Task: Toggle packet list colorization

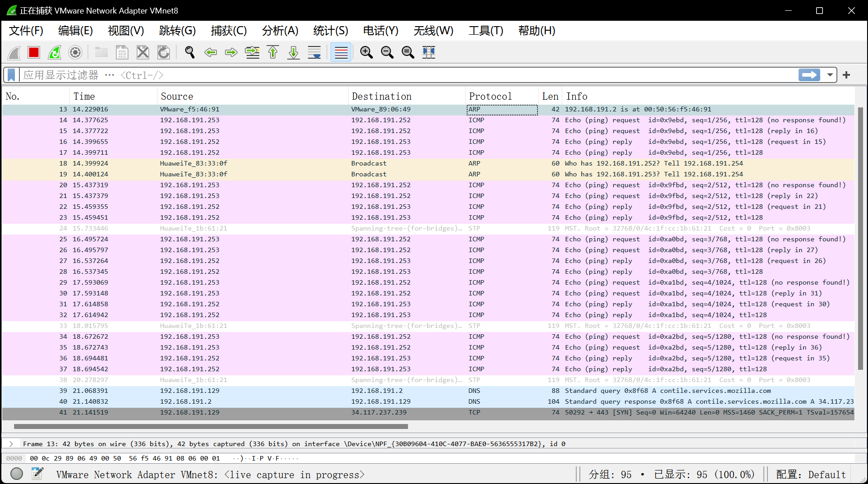Action: click(341, 53)
